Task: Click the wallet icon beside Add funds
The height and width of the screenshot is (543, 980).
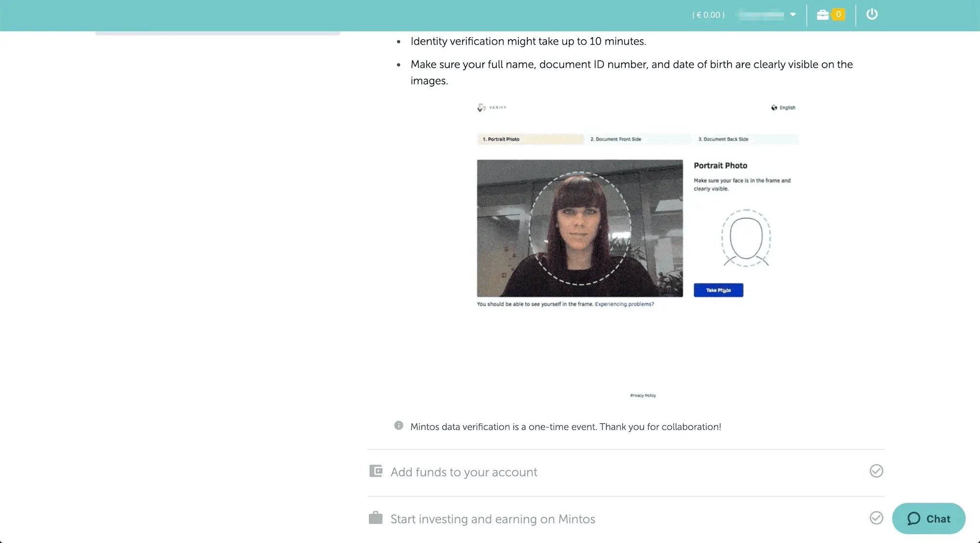Action: tap(376, 471)
